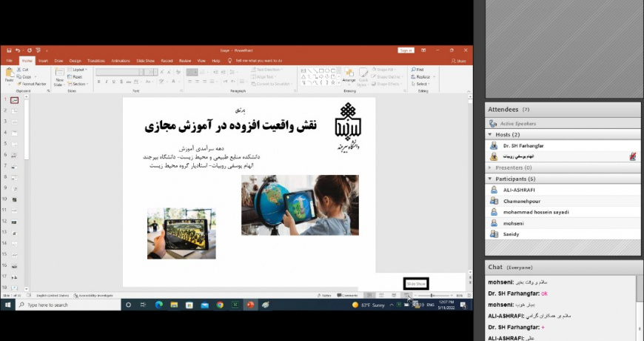Toggle Bold formatting
Image resolution: width=644 pixels, height=341 pixels.
(x=99, y=82)
